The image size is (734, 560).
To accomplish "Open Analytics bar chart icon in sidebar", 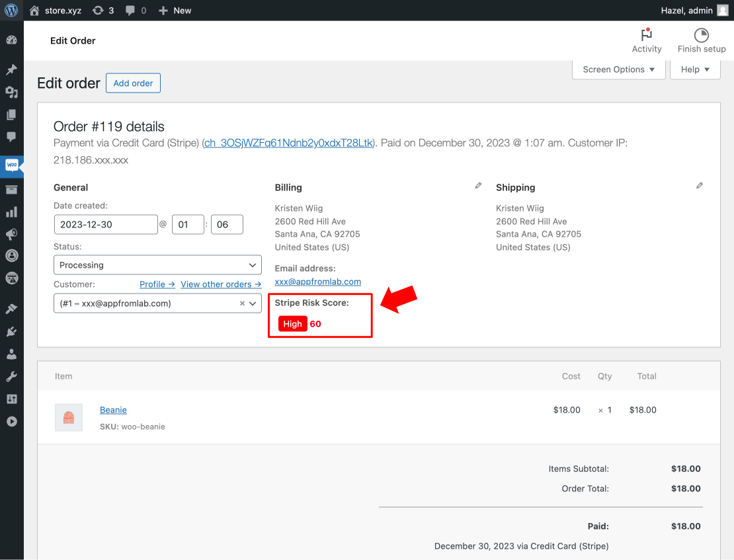I will point(12,212).
